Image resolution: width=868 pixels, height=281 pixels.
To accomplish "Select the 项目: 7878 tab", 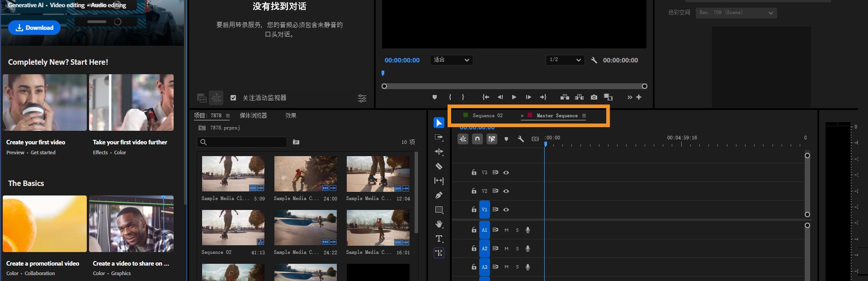I will (208, 115).
